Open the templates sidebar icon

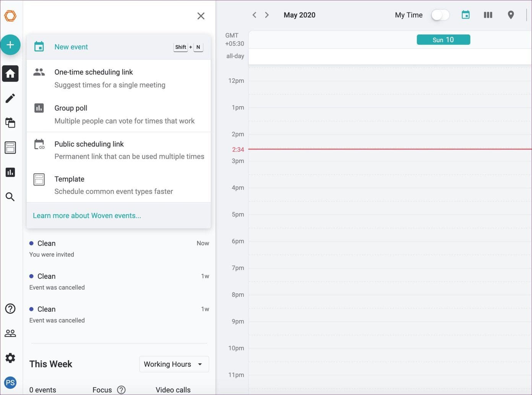point(10,147)
